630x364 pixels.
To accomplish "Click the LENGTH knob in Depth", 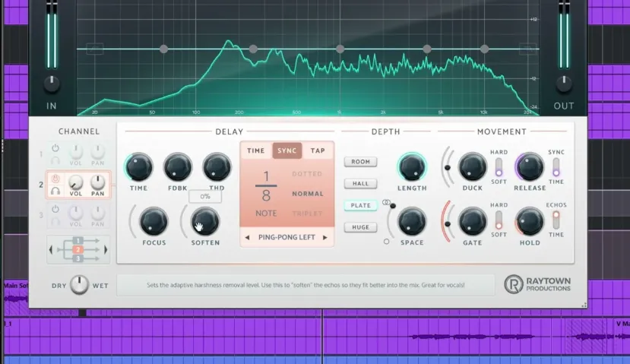I will coord(412,166).
